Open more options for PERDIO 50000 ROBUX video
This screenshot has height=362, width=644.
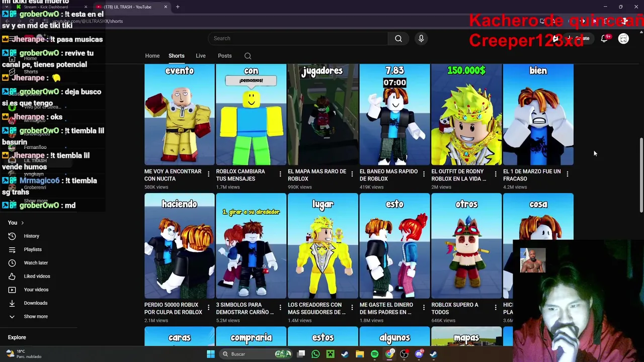click(x=208, y=307)
